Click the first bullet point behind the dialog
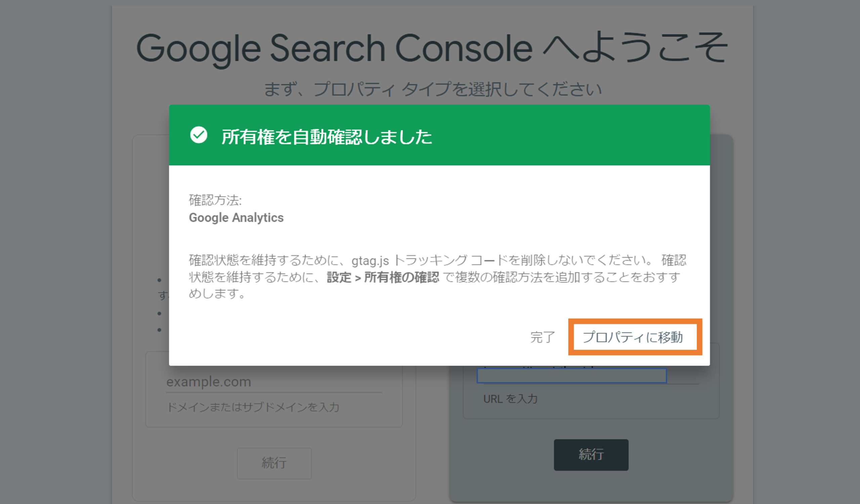 pyautogui.click(x=159, y=281)
